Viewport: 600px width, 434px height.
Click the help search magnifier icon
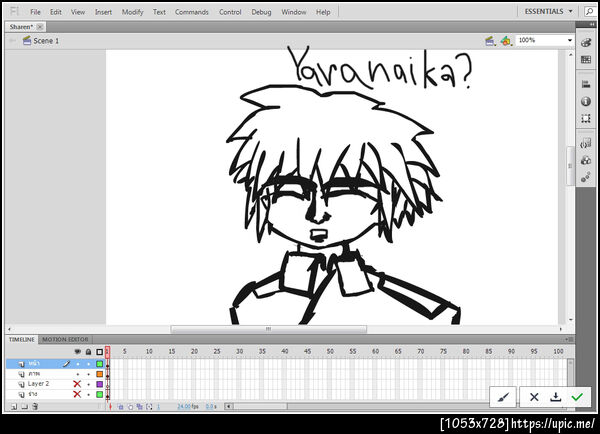(x=590, y=11)
